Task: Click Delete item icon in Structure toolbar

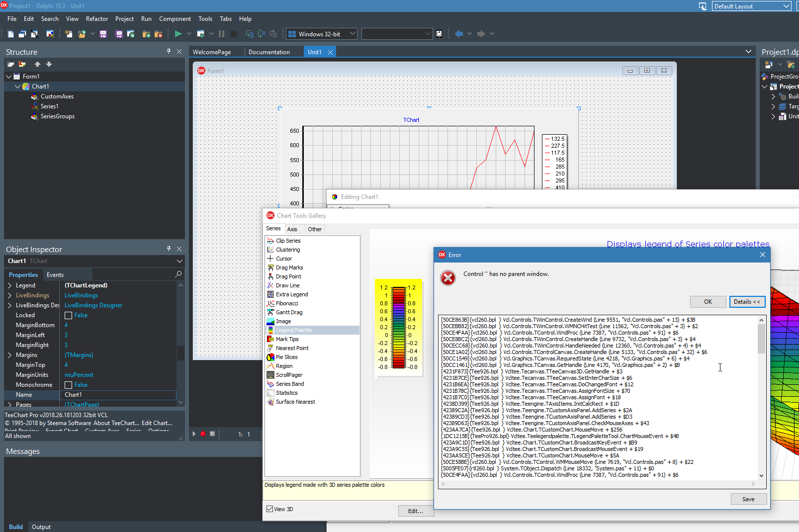Action: coord(22,64)
